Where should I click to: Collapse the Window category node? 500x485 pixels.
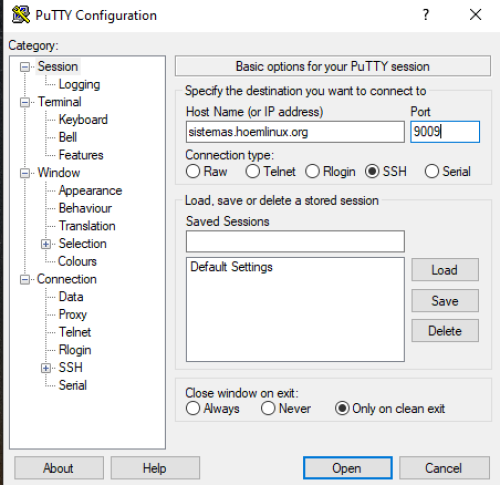(x=25, y=173)
